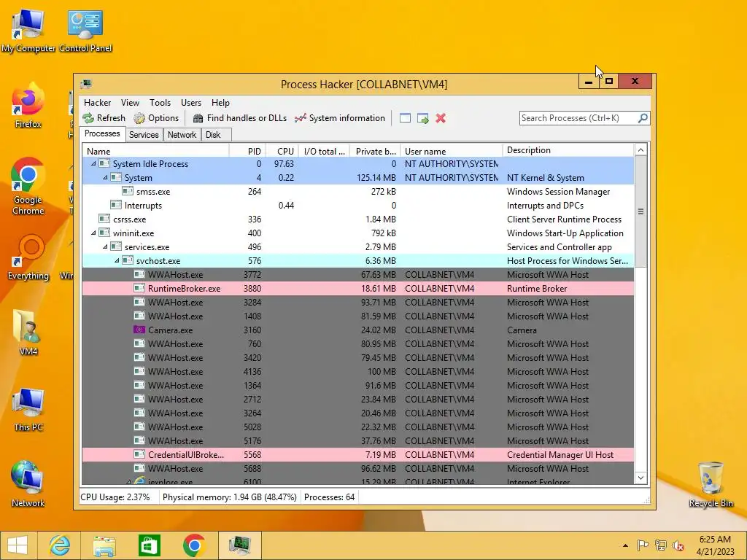Sort by the PID column header
The height and width of the screenshot is (560, 747).
coord(247,151)
